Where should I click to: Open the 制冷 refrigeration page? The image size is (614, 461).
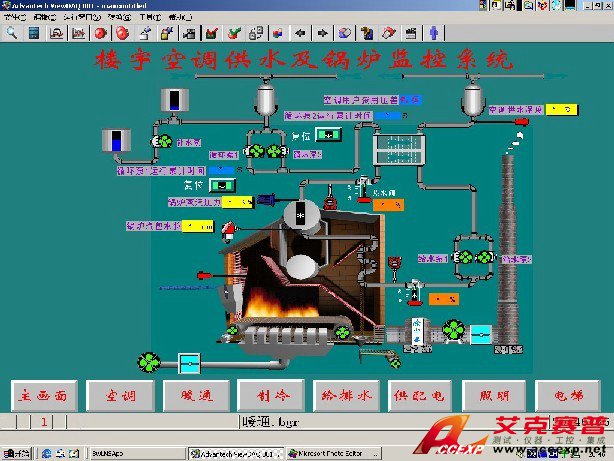268,395
